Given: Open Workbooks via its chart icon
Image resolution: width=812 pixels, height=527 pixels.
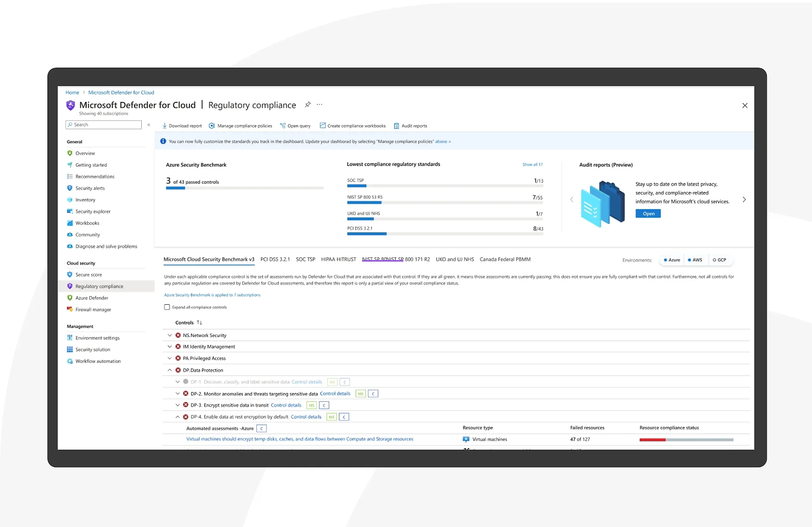Looking at the screenshot, I should tap(70, 223).
